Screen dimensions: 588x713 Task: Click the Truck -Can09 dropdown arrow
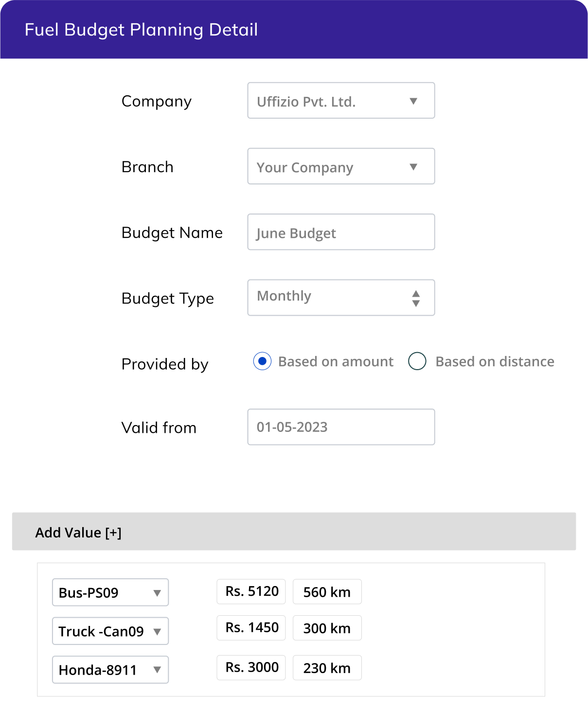pyautogui.click(x=157, y=632)
